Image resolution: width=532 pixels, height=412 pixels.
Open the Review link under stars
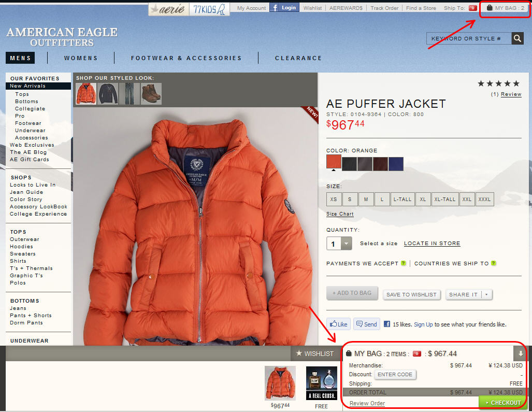point(511,94)
